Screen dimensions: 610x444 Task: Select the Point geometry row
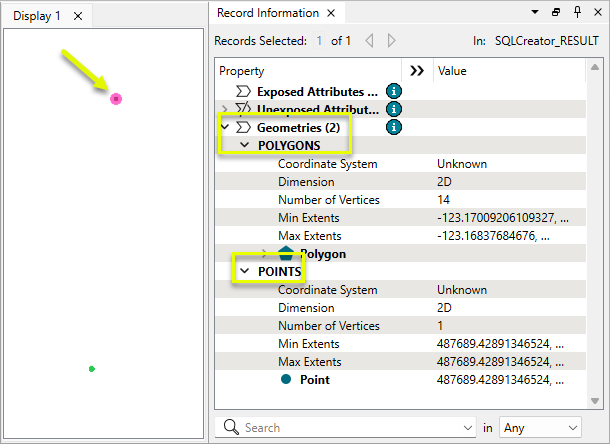coord(314,380)
